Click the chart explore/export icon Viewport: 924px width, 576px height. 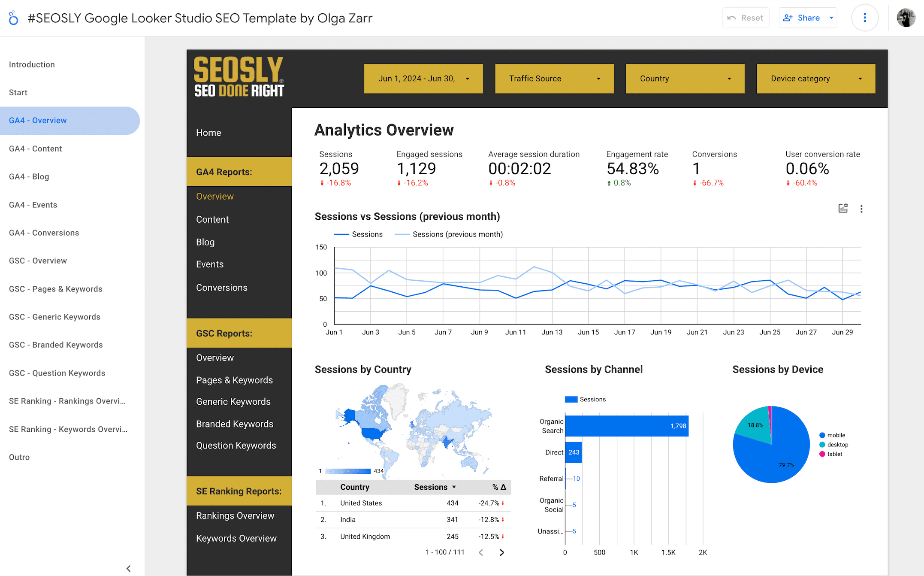843,209
